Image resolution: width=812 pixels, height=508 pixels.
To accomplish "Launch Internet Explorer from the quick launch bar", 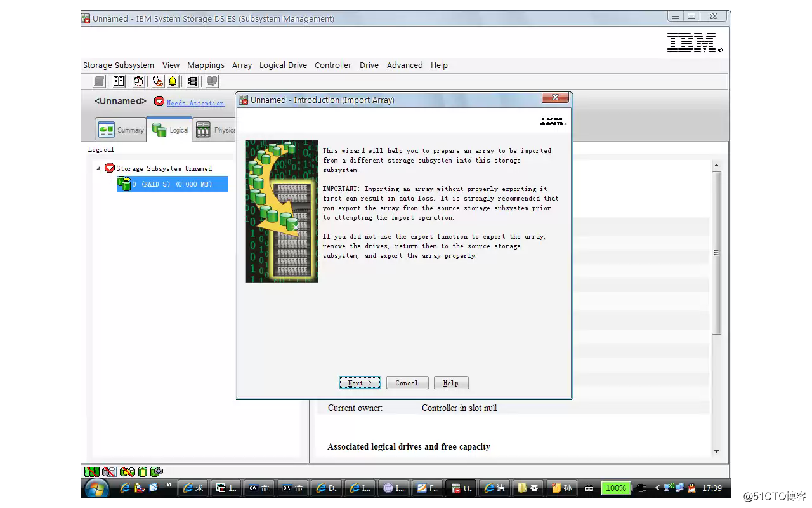I will (x=125, y=488).
